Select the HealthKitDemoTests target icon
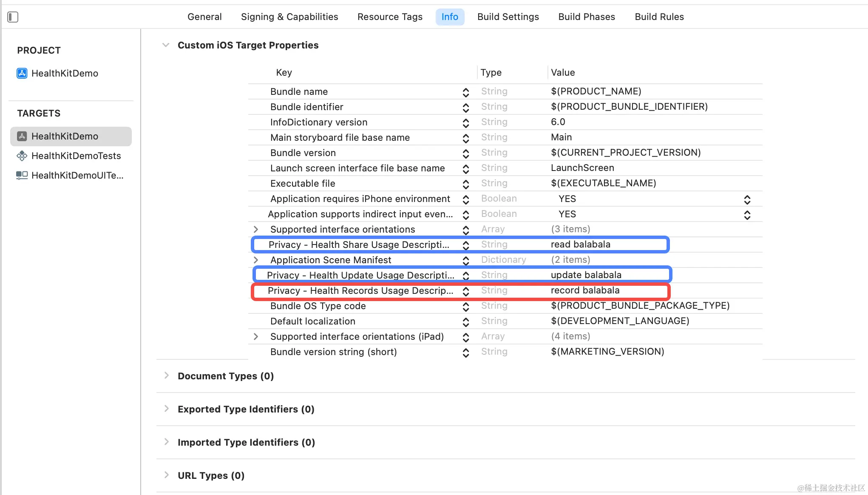Viewport: 868px width, 495px height. tap(22, 156)
